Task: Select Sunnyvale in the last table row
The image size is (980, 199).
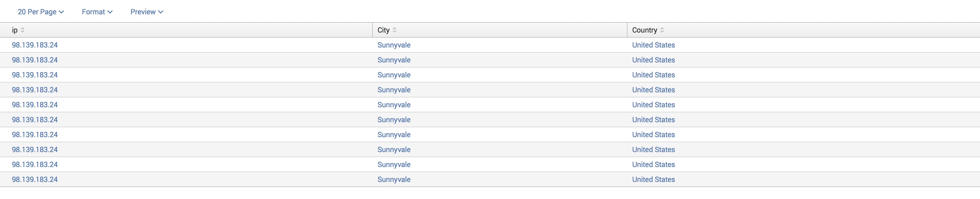Action: pos(394,180)
